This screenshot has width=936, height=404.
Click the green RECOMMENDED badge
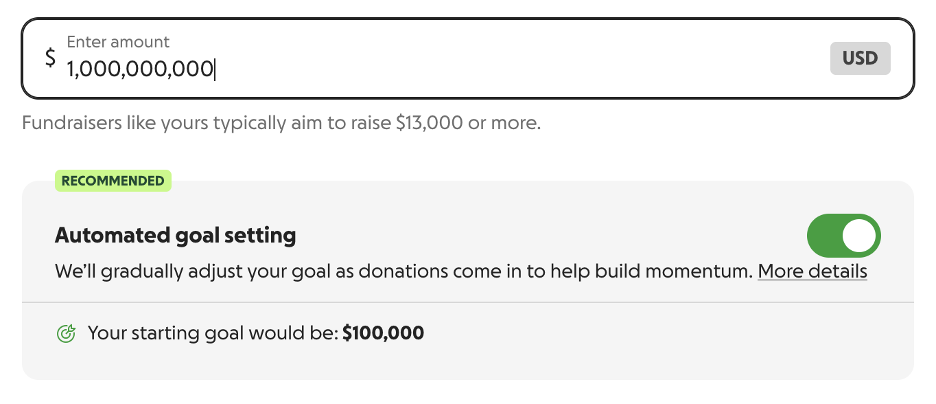pyautogui.click(x=112, y=181)
